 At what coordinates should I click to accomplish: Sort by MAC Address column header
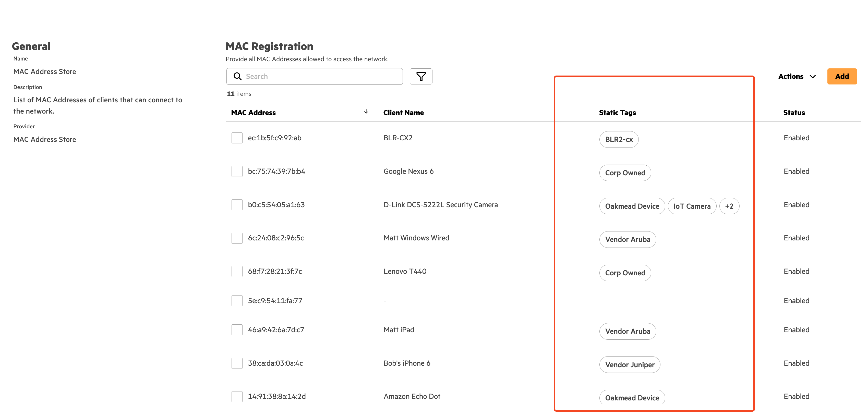(x=254, y=113)
